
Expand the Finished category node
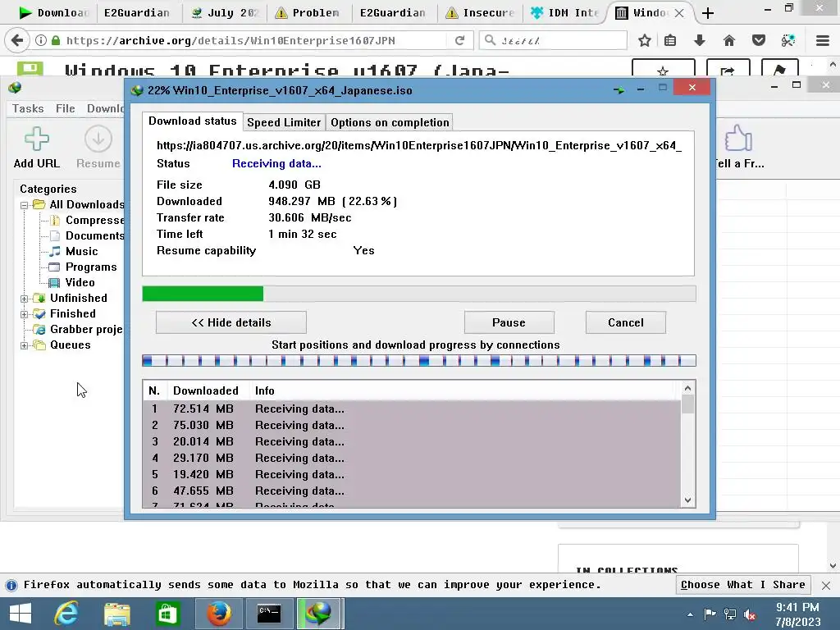tap(24, 314)
